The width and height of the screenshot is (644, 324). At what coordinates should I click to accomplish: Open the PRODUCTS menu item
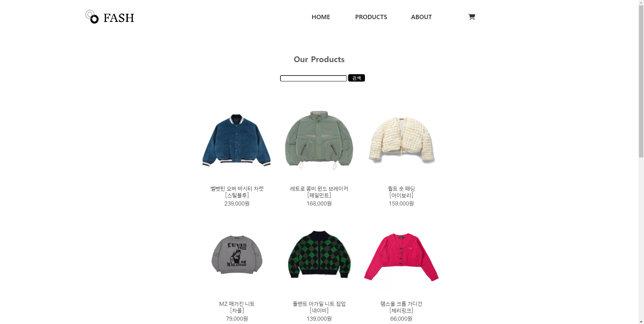pyautogui.click(x=371, y=17)
